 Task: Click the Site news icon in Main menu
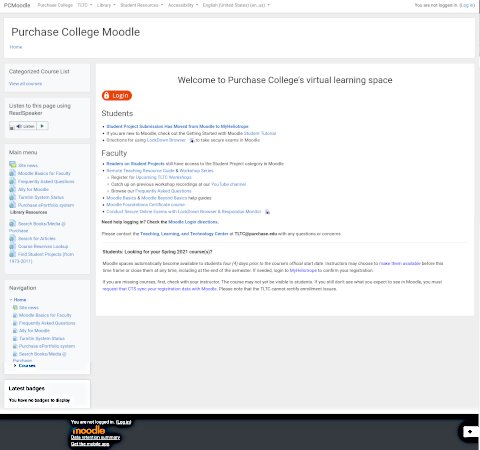click(x=13, y=165)
